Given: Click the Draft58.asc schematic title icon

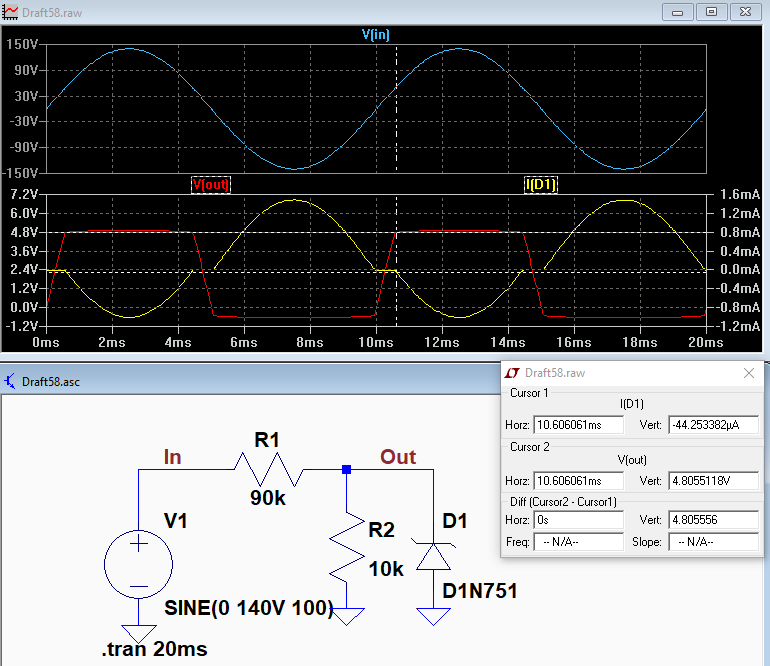Looking at the screenshot, I should pyautogui.click(x=10, y=381).
